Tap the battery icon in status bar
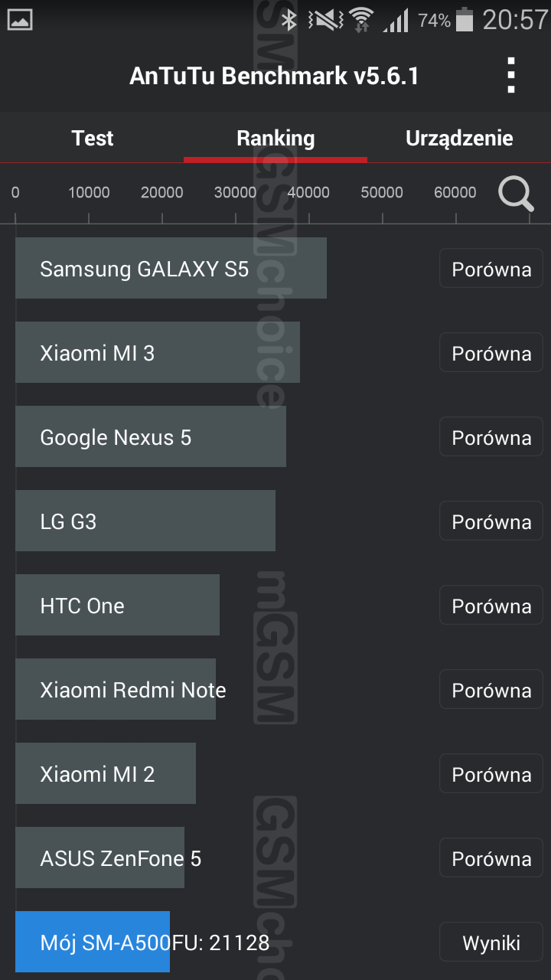The width and height of the screenshot is (551, 980). 464,20
